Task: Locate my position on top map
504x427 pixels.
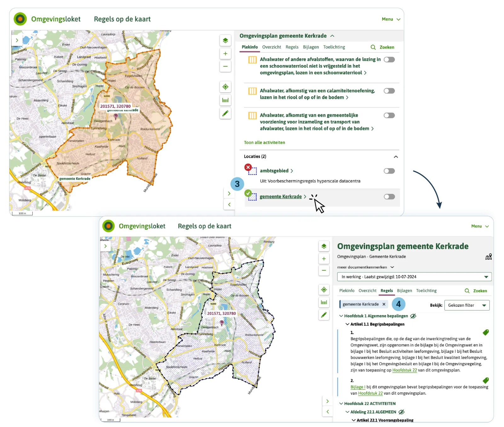Action: (x=225, y=87)
